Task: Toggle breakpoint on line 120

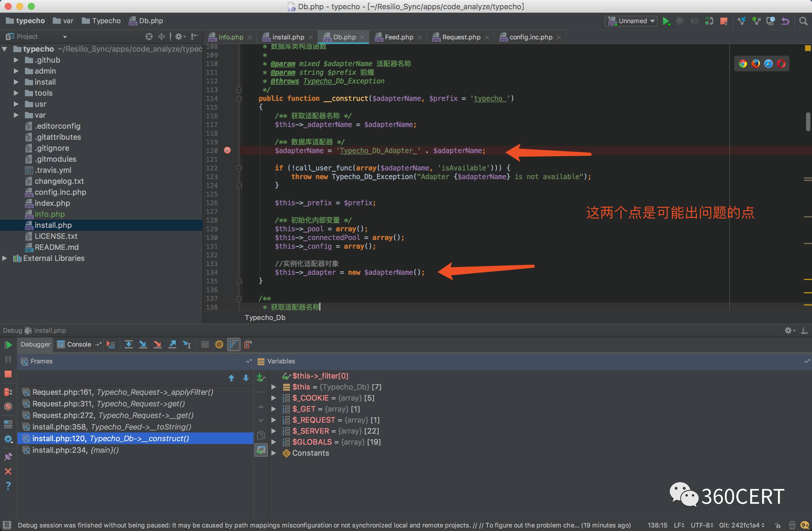Action: pyautogui.click(x=227, y=150)
